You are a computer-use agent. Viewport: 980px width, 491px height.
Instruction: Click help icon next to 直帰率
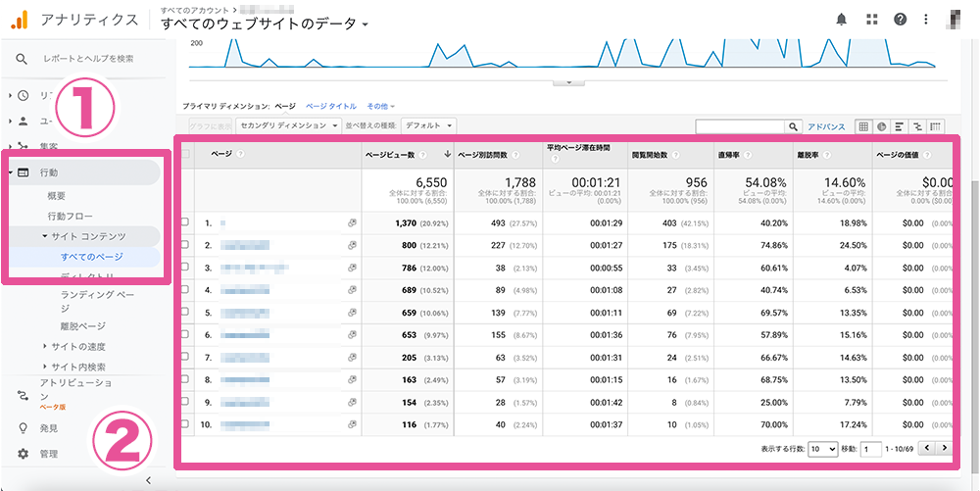748,155
